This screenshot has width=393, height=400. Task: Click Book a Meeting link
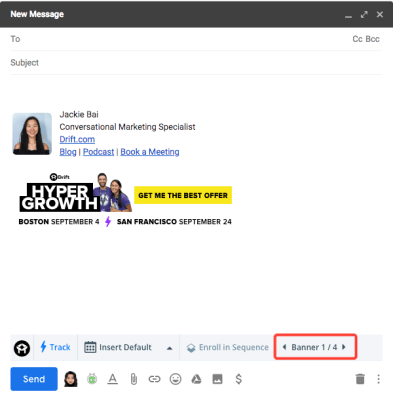pyautogui.click(x=150, y=152)
